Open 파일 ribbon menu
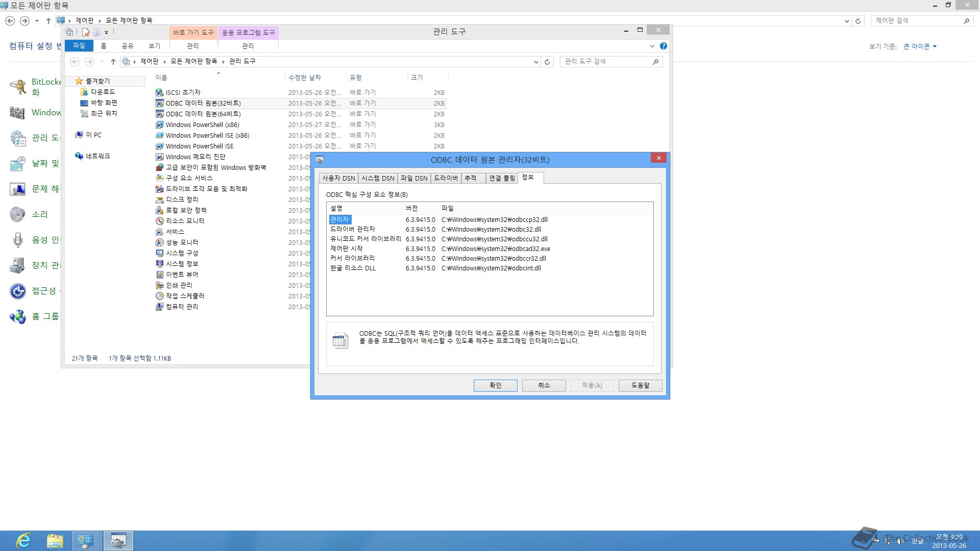This screenshot has height=551, width=980. pyautogui.click(x=79, y=46)
